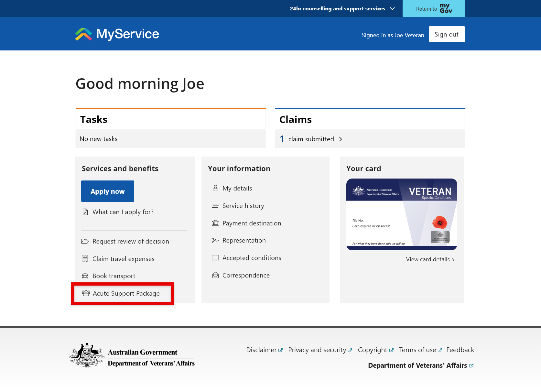This screenshot has width=541, height=392.
Task: Click the Apply now button
Action: [108, 191]
